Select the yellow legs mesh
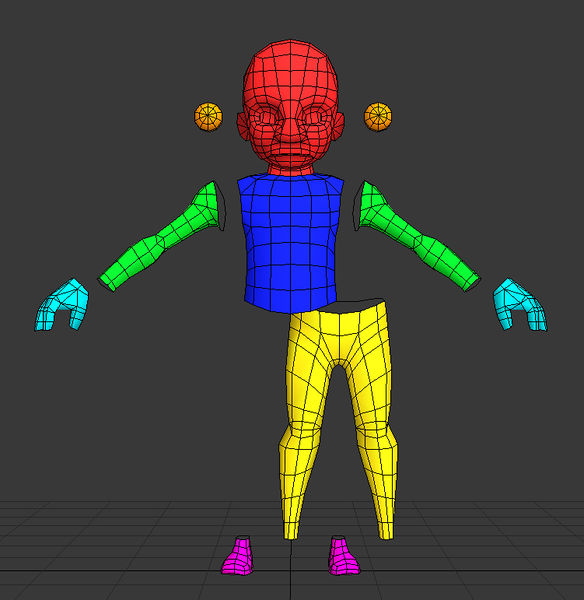This screenshot has height=600, width=584. (339, 419)
